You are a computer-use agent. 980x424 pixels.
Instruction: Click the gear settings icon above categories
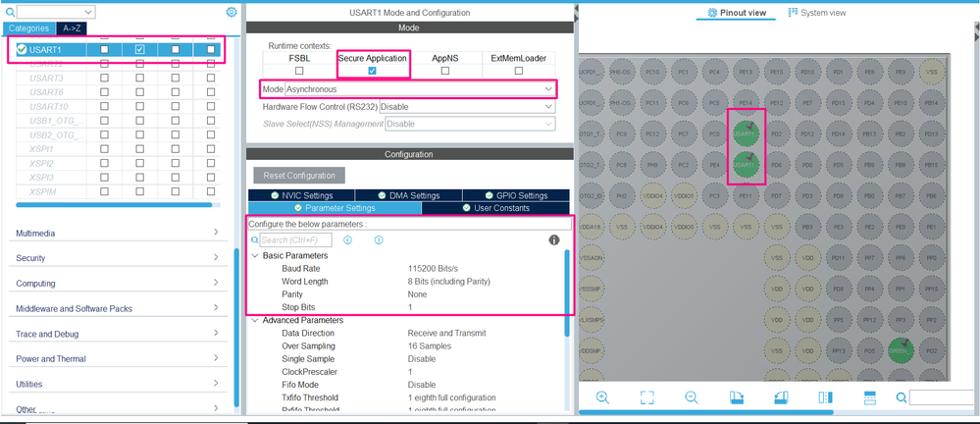coord(232,12)
